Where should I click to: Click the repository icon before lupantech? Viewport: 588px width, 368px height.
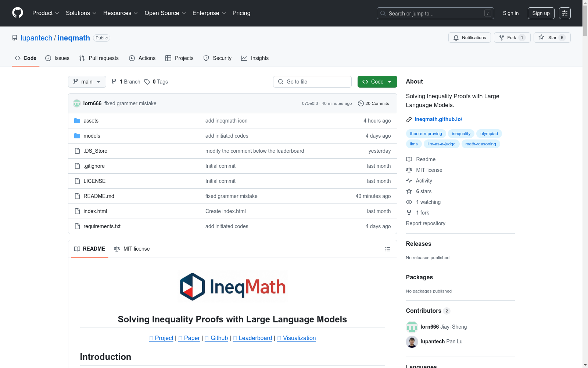15,38
